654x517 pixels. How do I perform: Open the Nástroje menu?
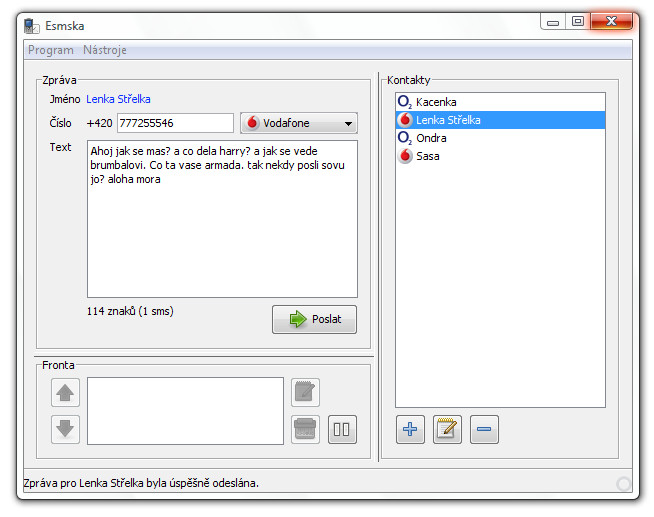pos(105,50)
